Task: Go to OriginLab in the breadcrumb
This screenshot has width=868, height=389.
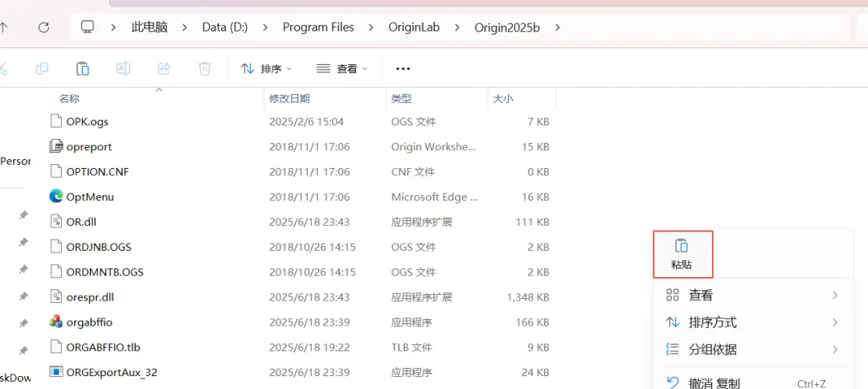Action: [x=414, y=27]
